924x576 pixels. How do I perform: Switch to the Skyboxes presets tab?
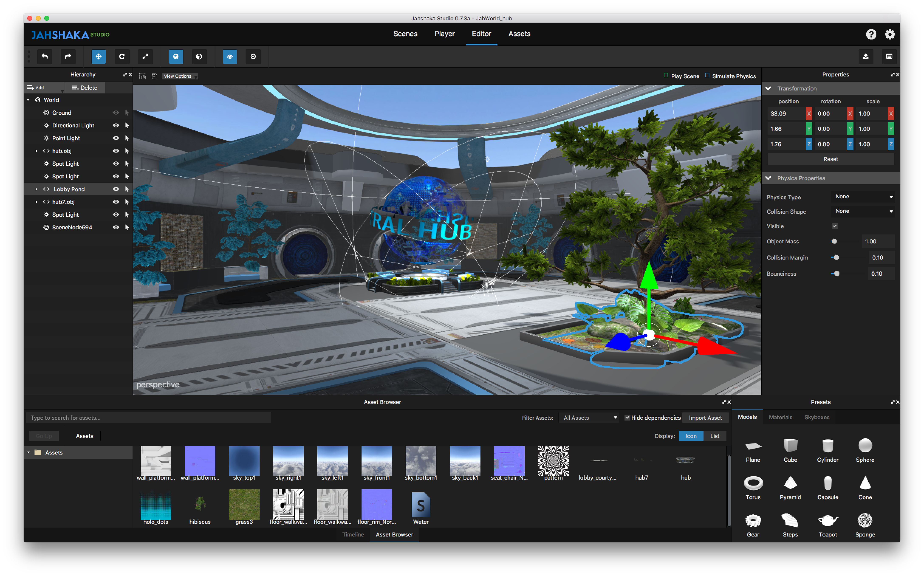click(x=817, y=417)
